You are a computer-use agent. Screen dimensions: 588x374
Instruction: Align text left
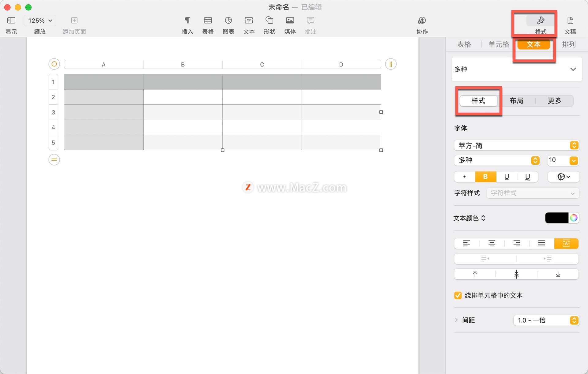(x=466, y=243)
